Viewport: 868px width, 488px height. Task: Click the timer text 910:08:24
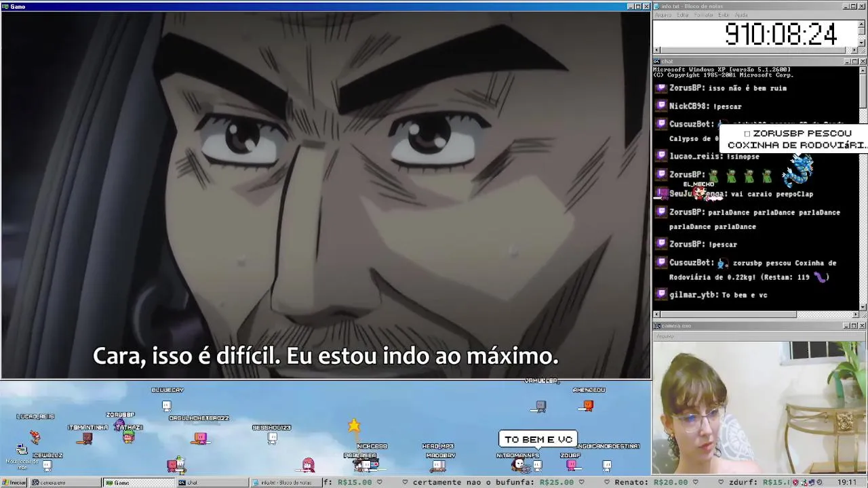point(781,34)
